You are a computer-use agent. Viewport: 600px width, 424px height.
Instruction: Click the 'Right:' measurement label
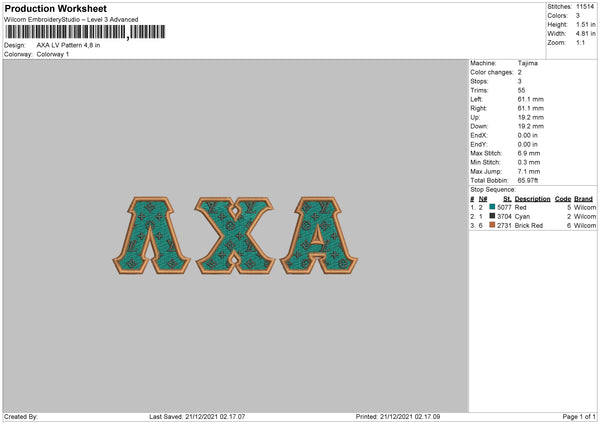click(478, 108)
